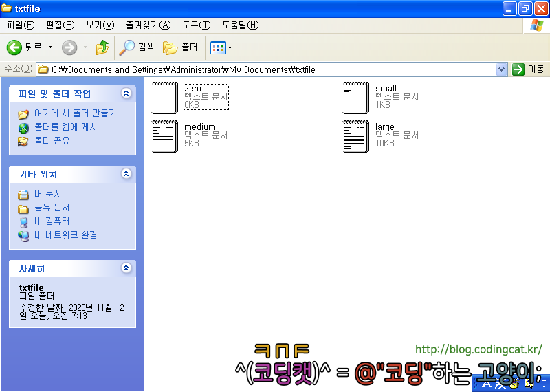This screenshot has height=392, width=550.
Task: Collapse the 기타 위치 panel
Action: click(x=126, y=173)
